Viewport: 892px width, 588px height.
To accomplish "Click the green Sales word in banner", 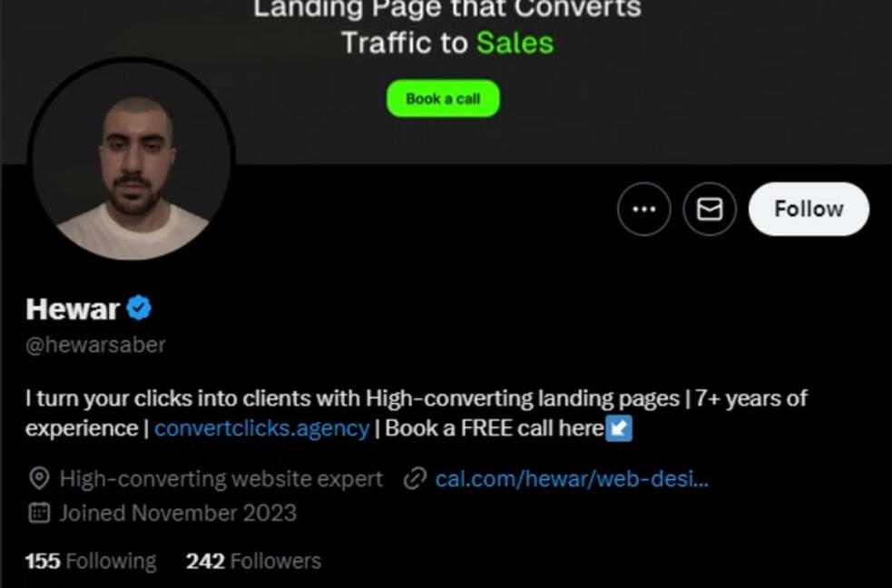I will pyautogui.click(x=515, y=43).
